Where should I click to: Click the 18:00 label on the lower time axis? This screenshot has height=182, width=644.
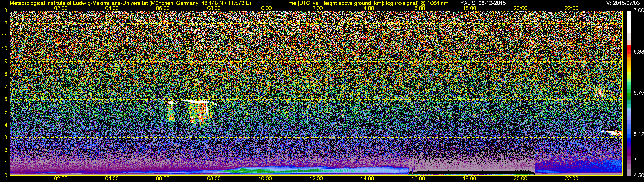[469, 179]
